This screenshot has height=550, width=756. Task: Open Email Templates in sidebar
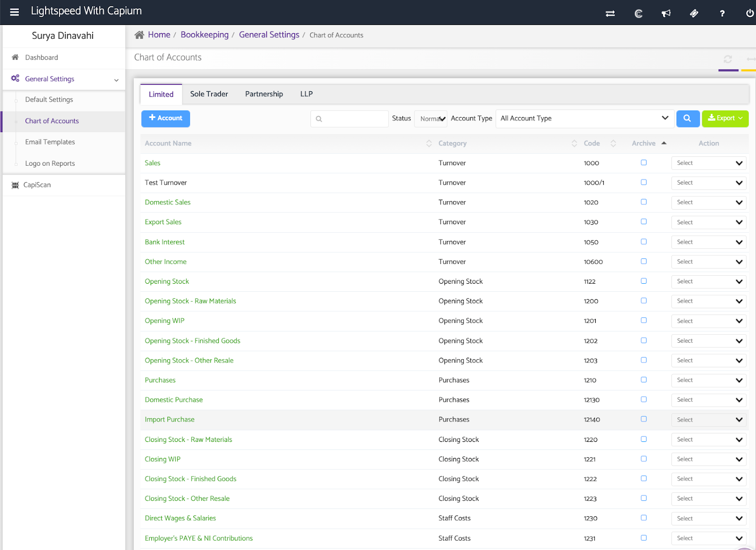tap(50, 142)
